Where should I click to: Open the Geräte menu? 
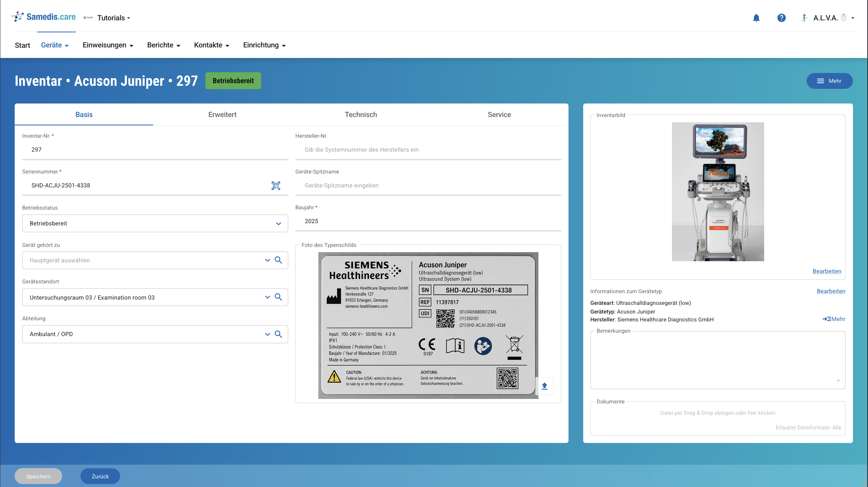[x=55, y=45]
